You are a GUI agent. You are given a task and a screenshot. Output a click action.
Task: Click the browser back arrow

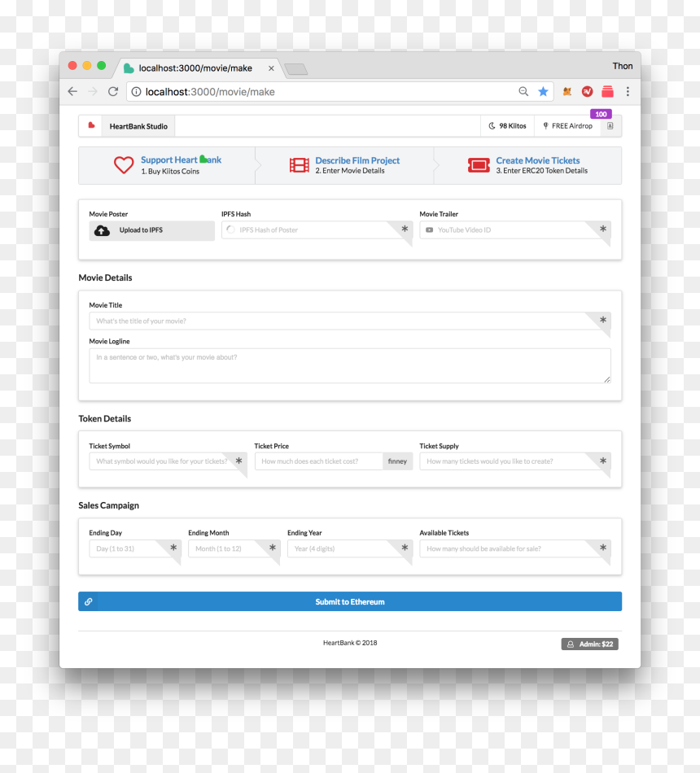[x=72, y=92]
